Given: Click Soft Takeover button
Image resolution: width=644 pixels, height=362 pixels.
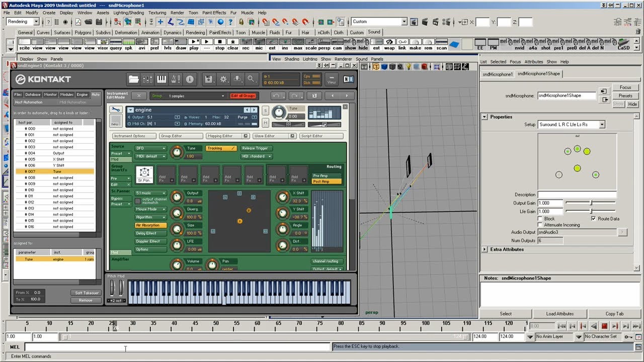Looking at the screenshot, I should pyautogui.click(x=87, y=293).
